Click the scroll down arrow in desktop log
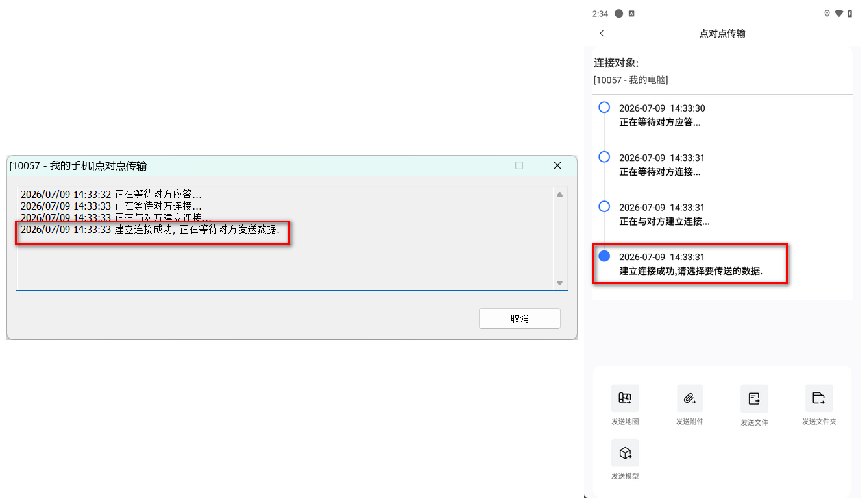The image size is (867, 504). [x=559, y=283]
